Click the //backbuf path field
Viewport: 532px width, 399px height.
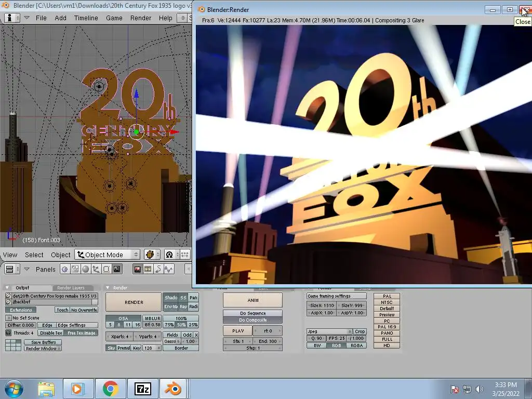(x=51, y=302)
